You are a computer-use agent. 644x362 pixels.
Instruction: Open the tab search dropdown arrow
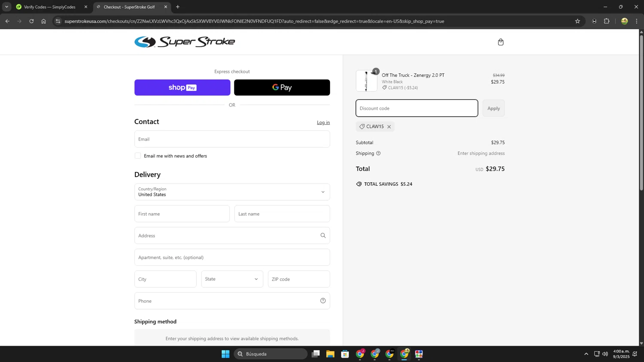click(6, 7)
